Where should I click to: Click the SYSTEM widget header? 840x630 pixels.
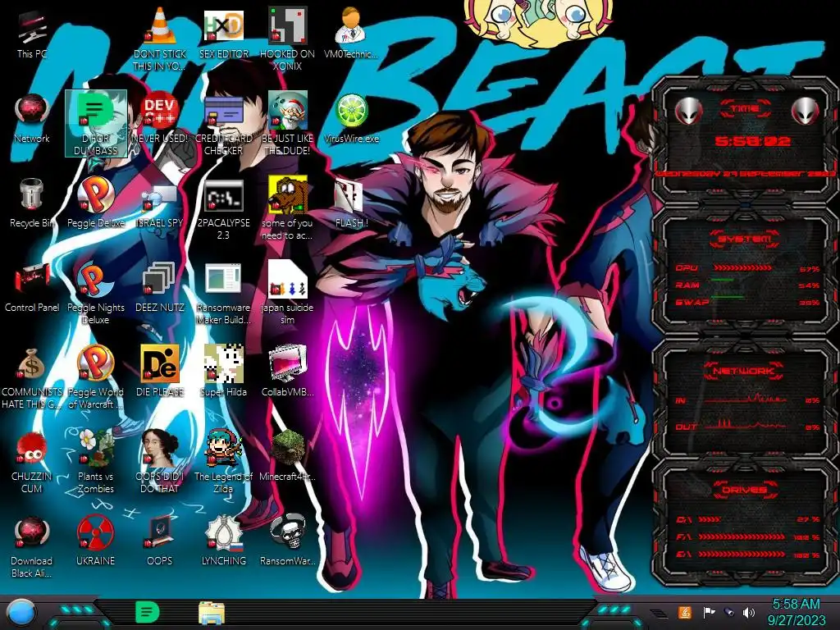pyautogui.click(x=745, y=239)
